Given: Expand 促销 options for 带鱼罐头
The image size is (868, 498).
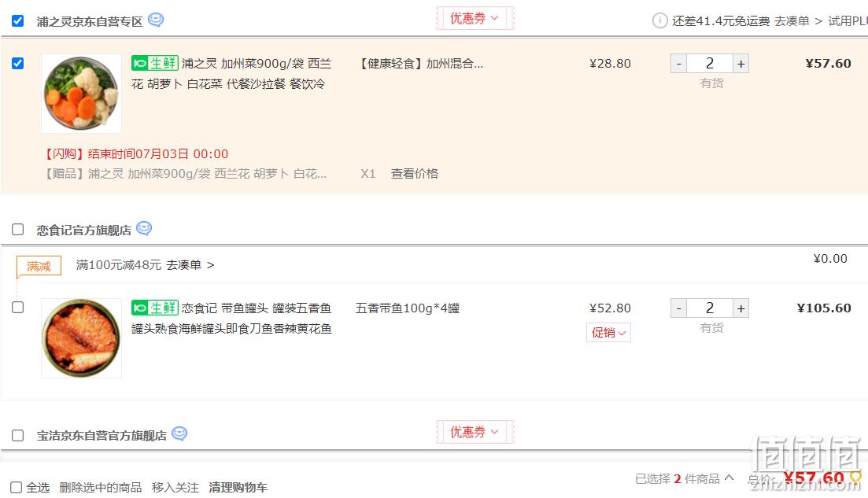Looking at the screenshot, I should (x=608, y=333).
